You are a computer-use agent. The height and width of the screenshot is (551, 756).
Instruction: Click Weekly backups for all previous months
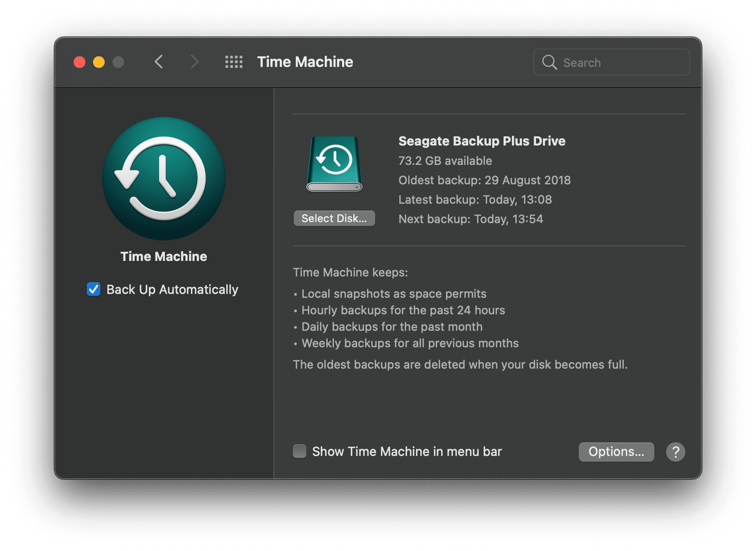(x=410, y=343)
